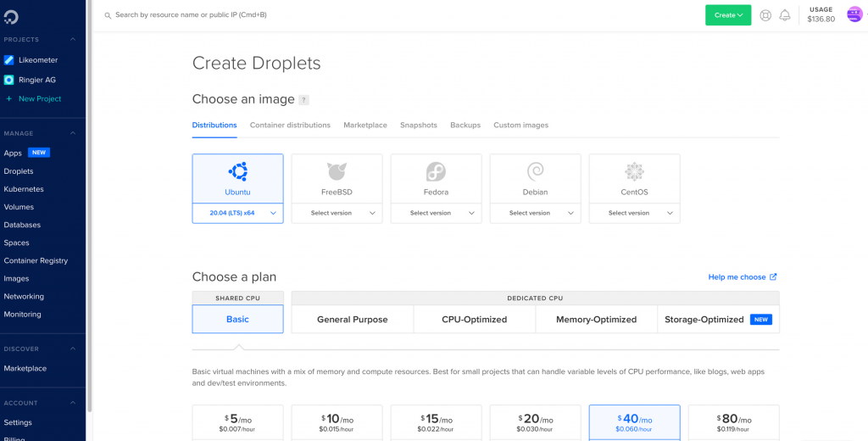
Task: Open Apps in the sidebar
Action: coord(13,153)
